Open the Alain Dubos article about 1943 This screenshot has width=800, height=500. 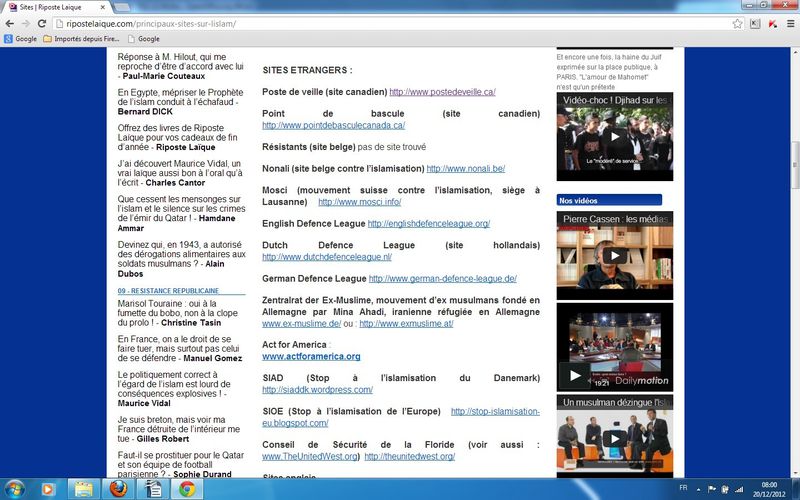click(181, 259)
